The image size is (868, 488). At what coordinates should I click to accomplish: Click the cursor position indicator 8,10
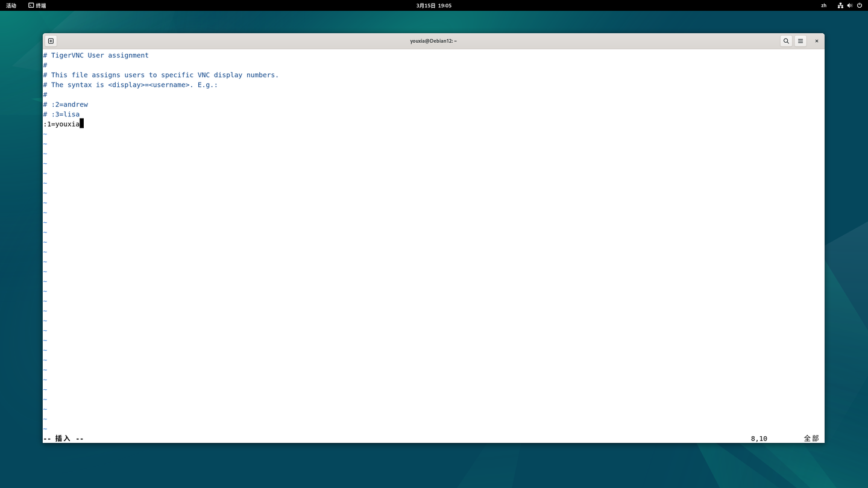758,438
